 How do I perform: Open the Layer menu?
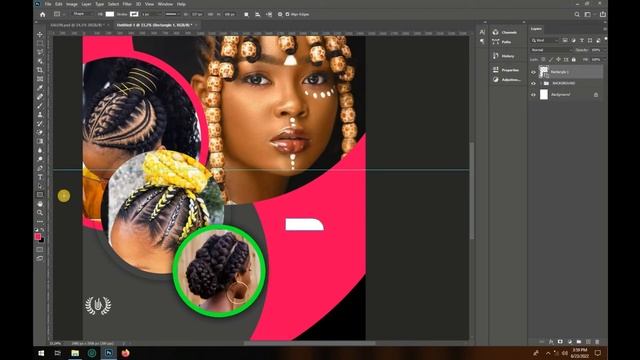(x=86, y=4)
